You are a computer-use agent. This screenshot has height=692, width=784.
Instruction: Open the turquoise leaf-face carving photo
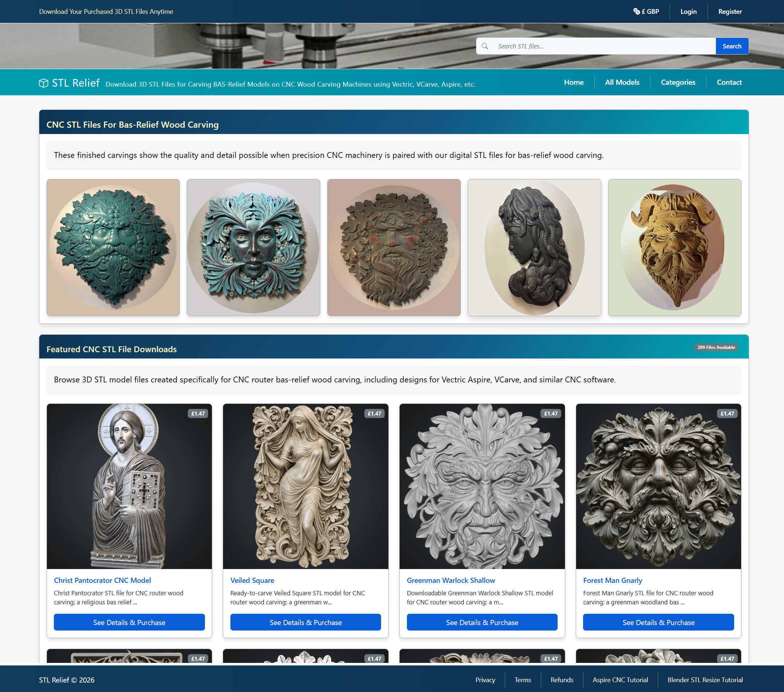coord(253,248)
